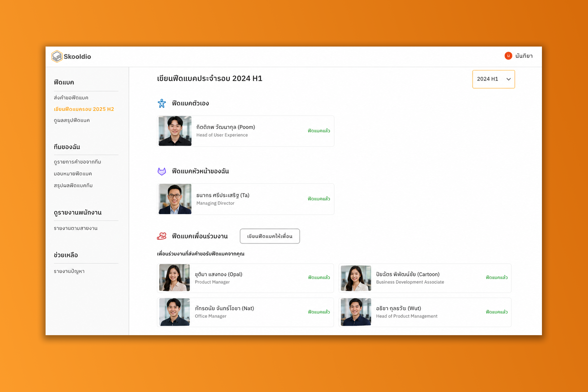Click ฟีดแบคแล้ว status on Wut's card
The width and height of the screenshot is (588, 392).
tap(497, 312)
